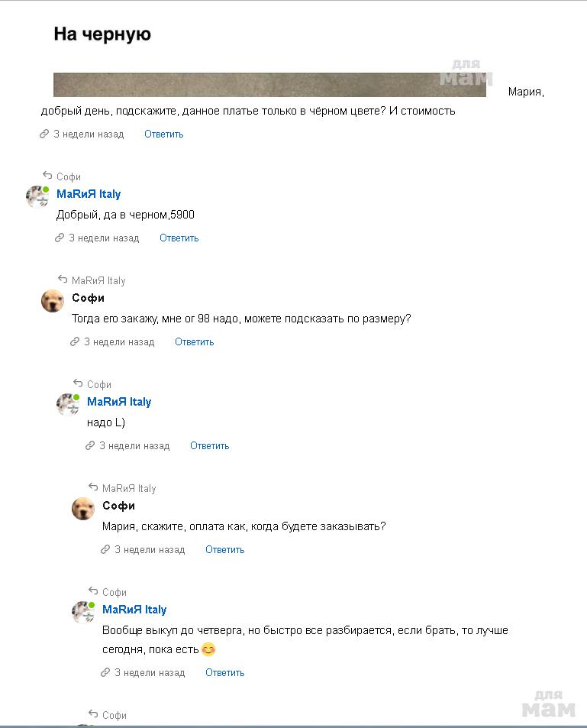Click "3 недели назад" timestamp under "Тогда его закажу"
587x728 pixels.
pyautogui.click(x=119, y=342)
